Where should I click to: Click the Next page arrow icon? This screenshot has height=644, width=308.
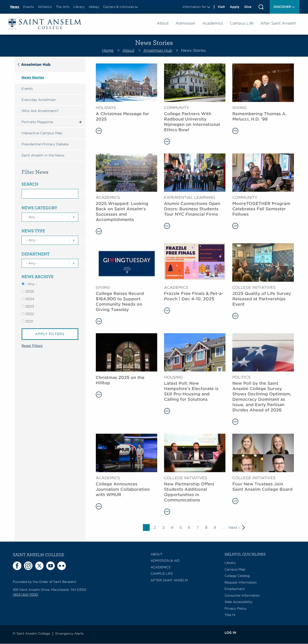243,528
